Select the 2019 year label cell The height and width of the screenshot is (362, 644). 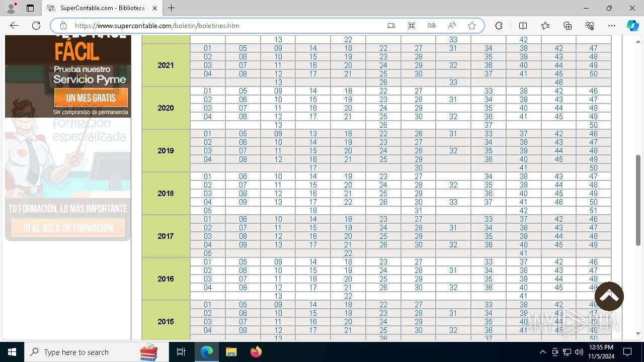click(x=166, y=151)
